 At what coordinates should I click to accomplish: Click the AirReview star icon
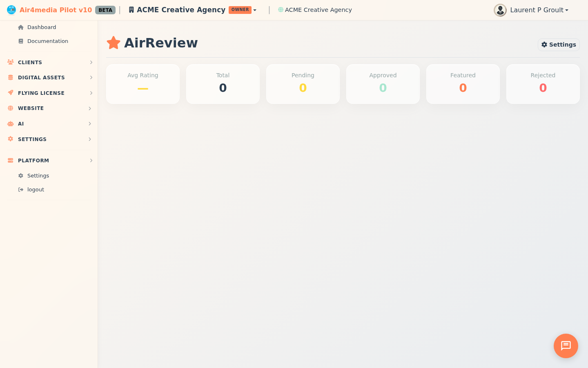[113, 42]
